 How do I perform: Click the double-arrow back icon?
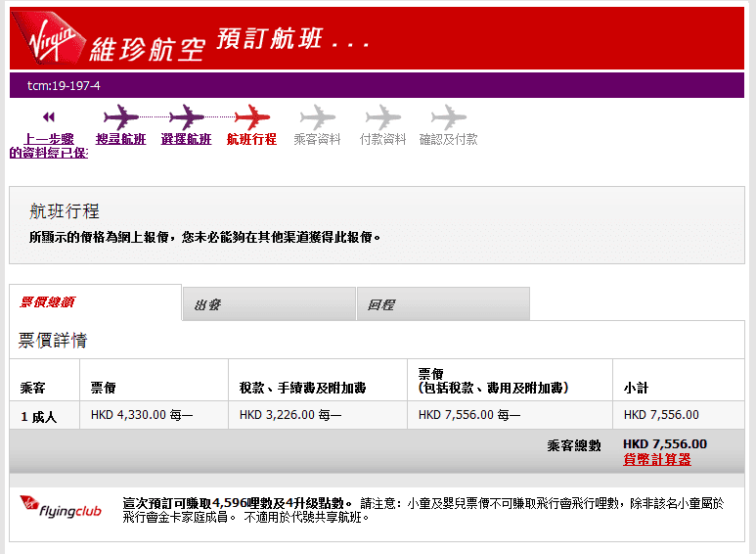click(49, 117)
